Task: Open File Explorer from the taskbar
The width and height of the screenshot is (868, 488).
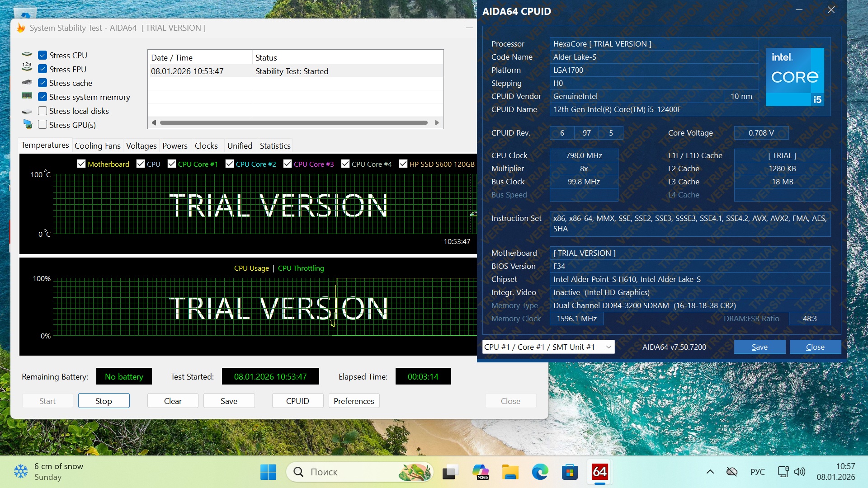Action: pos(510,472)
